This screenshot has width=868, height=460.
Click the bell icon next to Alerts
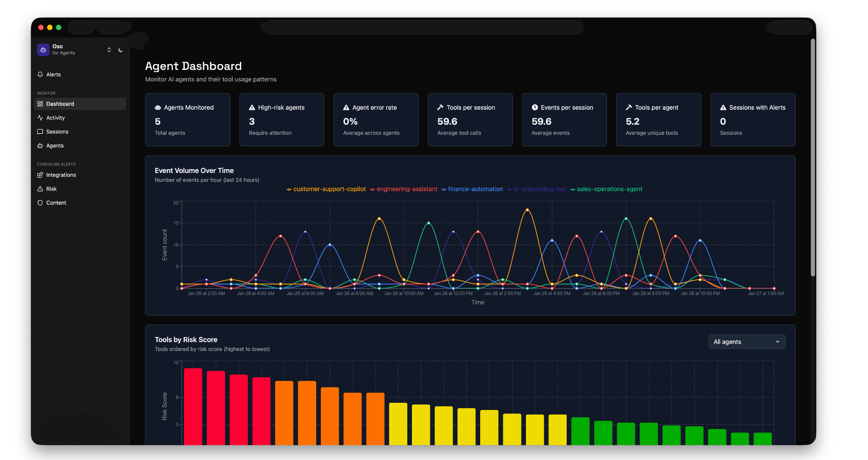pyautogui.click(x=40, y=75)
